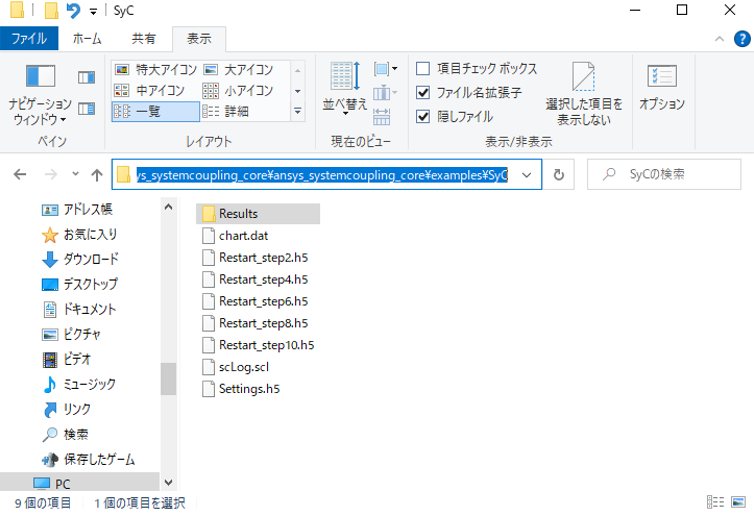Refresh the current folder view
754x516 pixels.
click(558, 175)
